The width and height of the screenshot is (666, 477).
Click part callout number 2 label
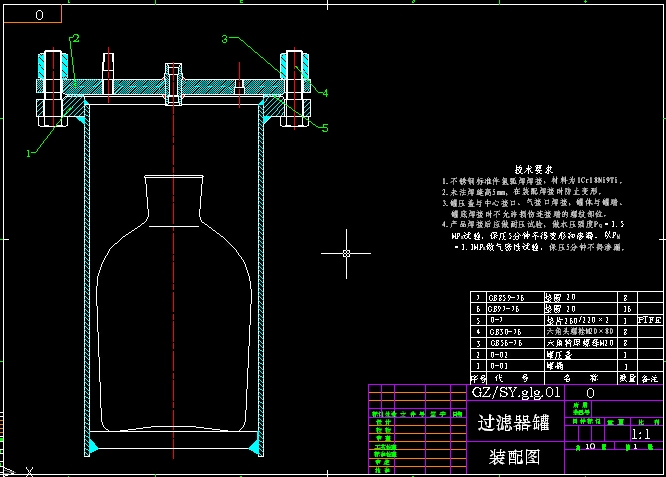point(76,39)
